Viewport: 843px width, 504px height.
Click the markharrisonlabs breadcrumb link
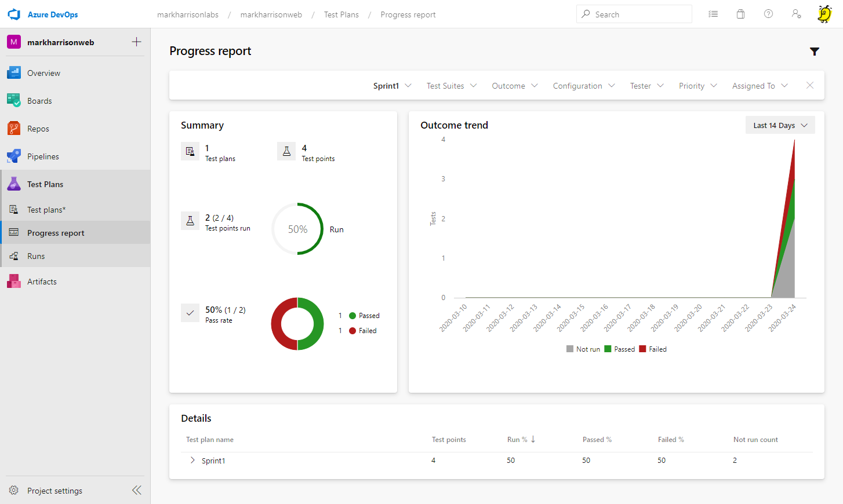tap(187, 14)
